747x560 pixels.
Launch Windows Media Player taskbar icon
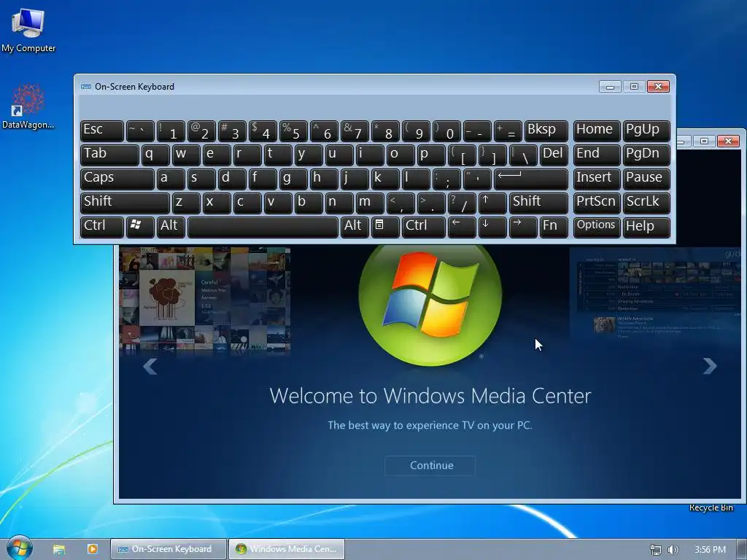pos(92,549)
